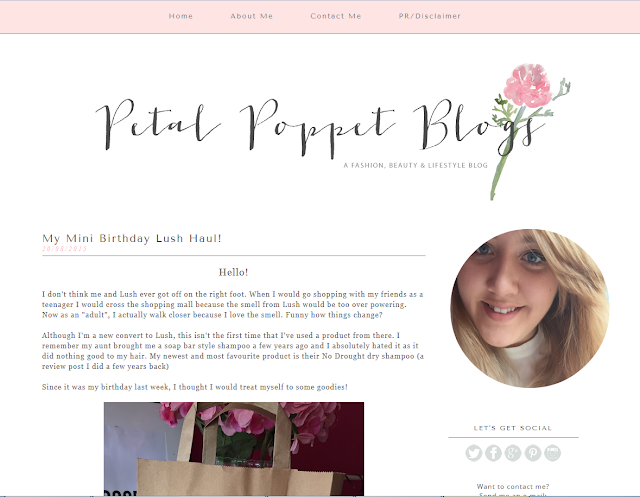
Task: Open the PR/Disclaimer page
Action: tap(430, 16)
